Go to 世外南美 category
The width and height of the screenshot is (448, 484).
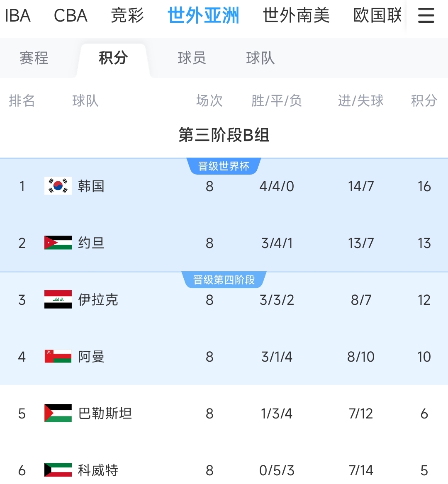click(x=296, y=16)
